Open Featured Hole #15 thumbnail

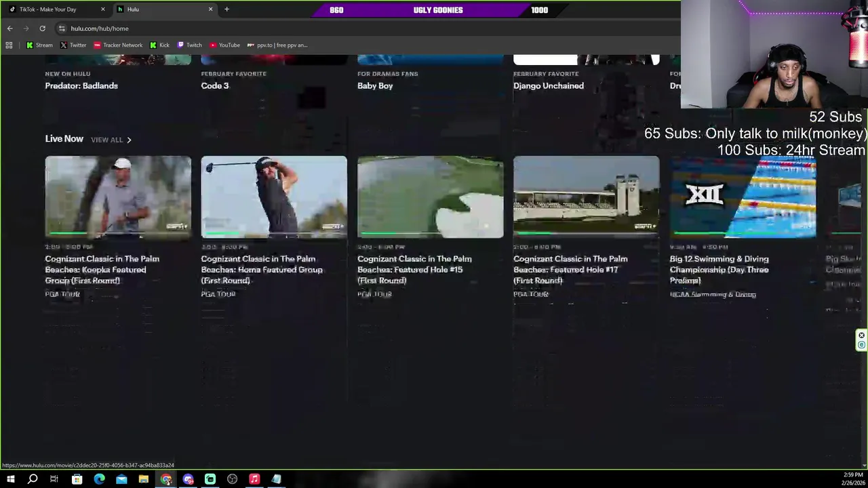coord(431,197)
